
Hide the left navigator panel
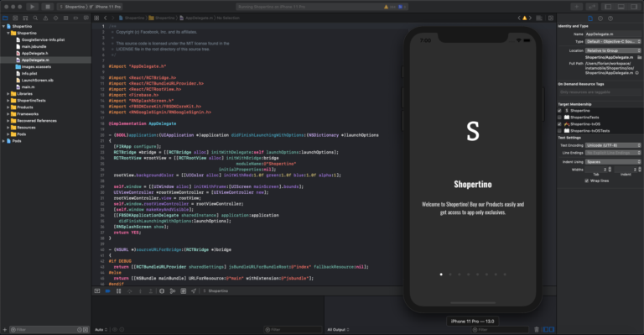(608, 7)
